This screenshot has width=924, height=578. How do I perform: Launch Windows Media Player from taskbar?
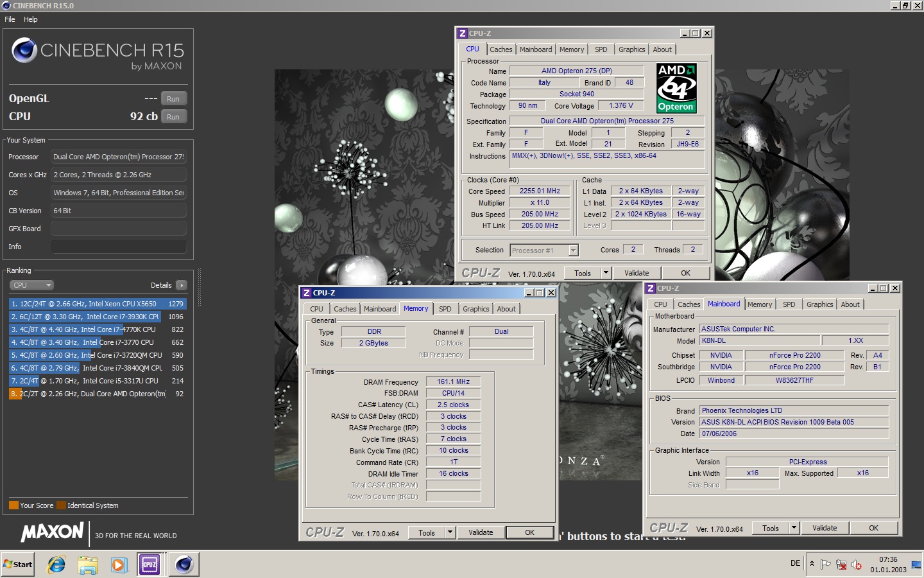point(119,565)
